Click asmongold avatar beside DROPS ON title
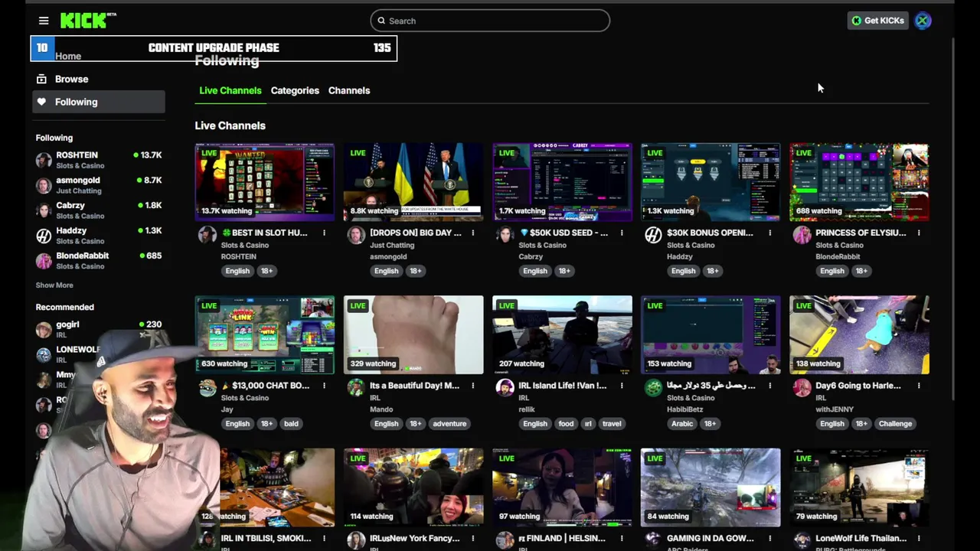Image resolution: width=980 pixels, height=551 pixels. pyautogui.click(x=356, y=235)
